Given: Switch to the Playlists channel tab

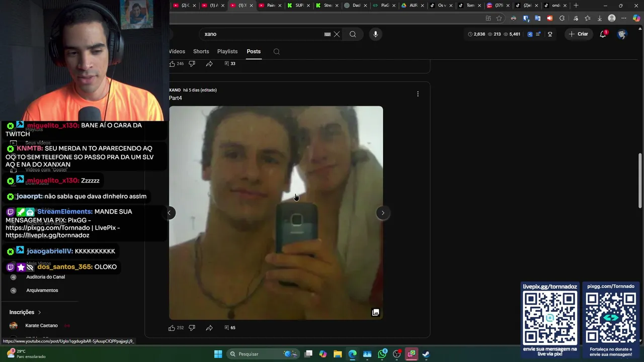Looking at the screenshot, I should click(227, 51).
